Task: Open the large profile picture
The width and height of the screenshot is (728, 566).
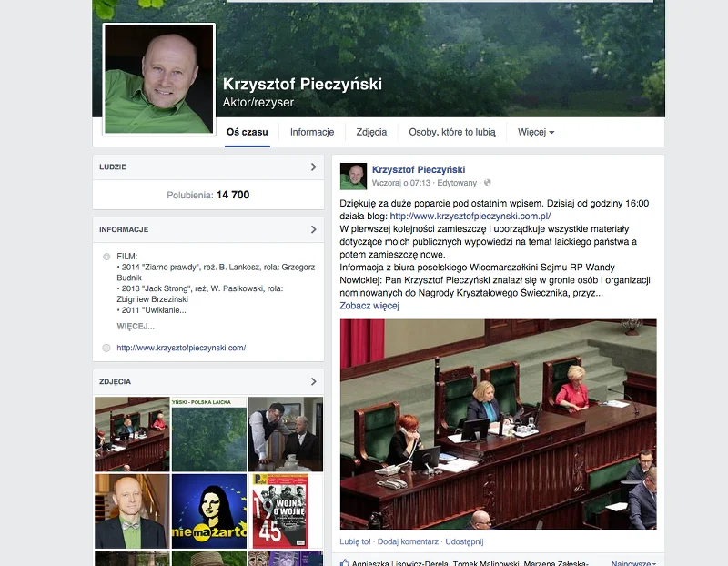Action: (x=158, y=79)
